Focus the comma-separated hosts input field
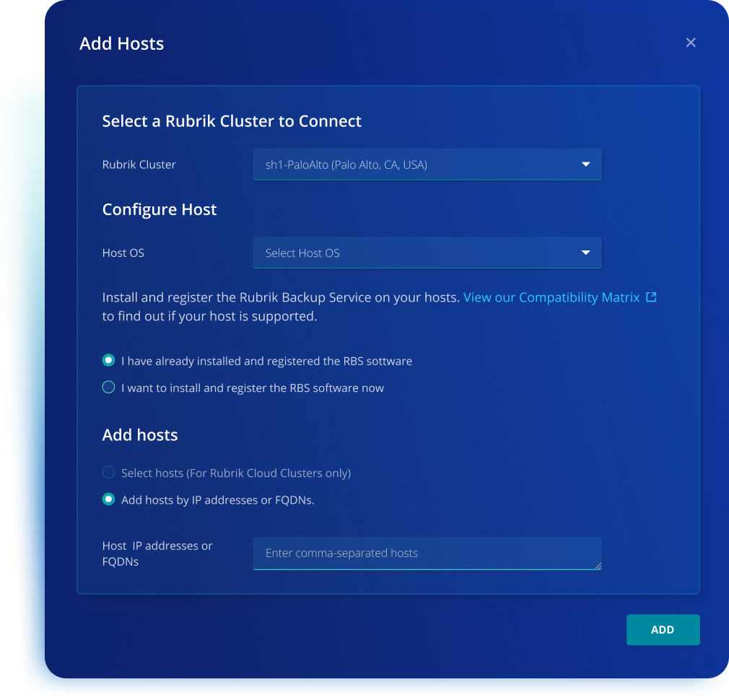The height and width of the screenshot is (700, 729). pyautogui.click(x=427, y=553)
